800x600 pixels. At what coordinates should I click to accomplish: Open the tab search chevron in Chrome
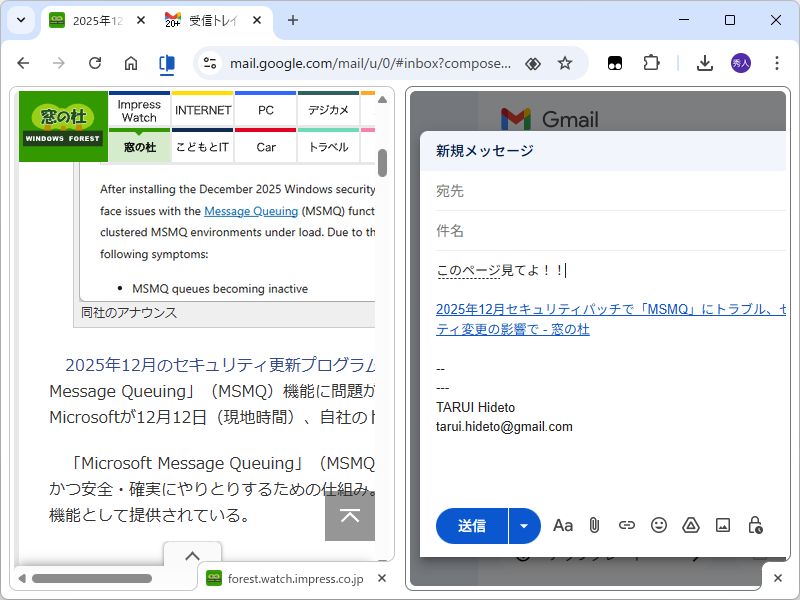coord(20,20)
